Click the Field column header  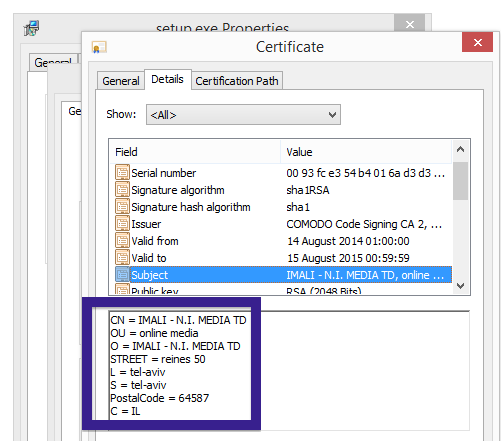(x=195, y=152)
